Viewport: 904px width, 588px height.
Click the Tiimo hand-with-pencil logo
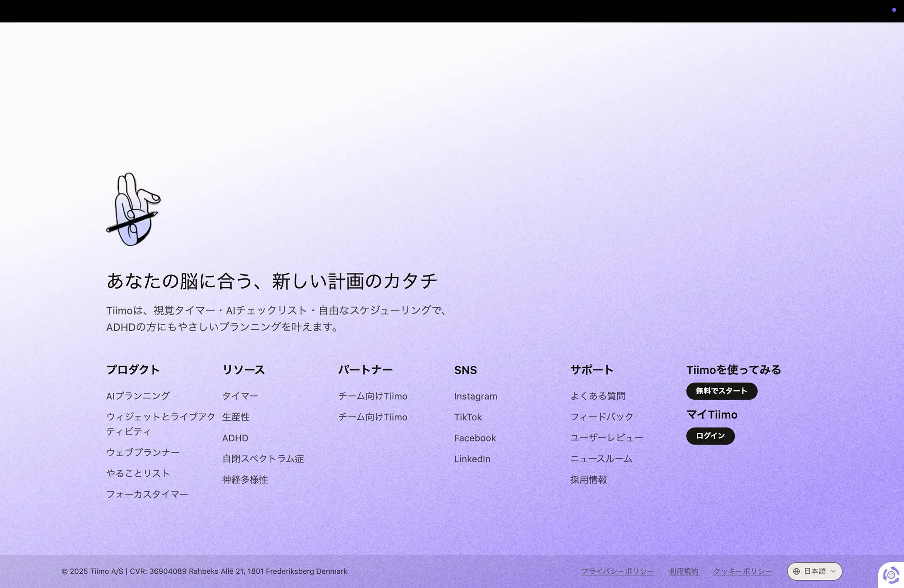click(x=133, y=209)
